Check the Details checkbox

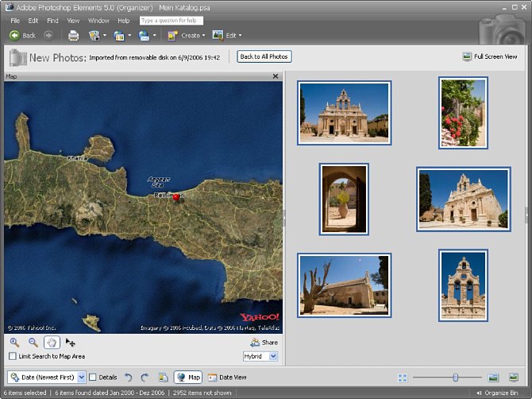92,378
